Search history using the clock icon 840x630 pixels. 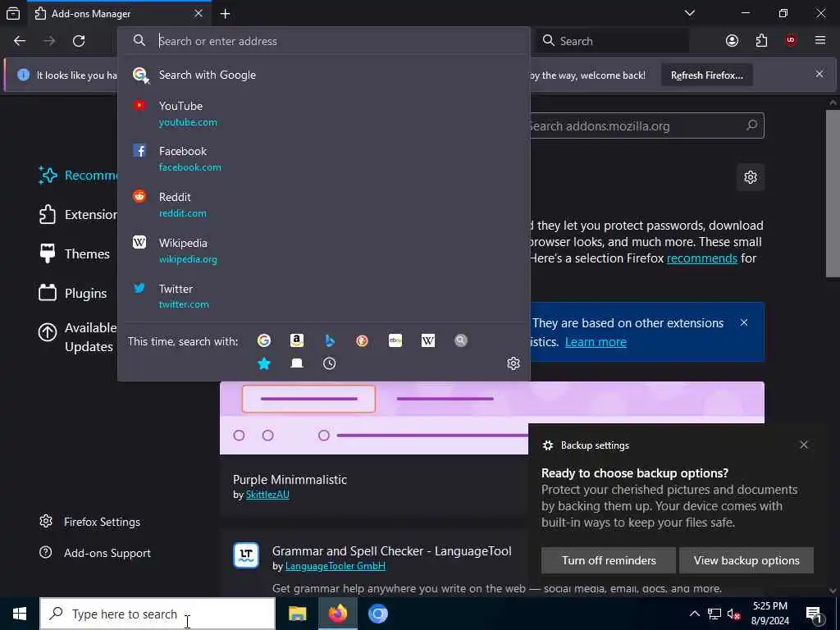coord(330,363)
